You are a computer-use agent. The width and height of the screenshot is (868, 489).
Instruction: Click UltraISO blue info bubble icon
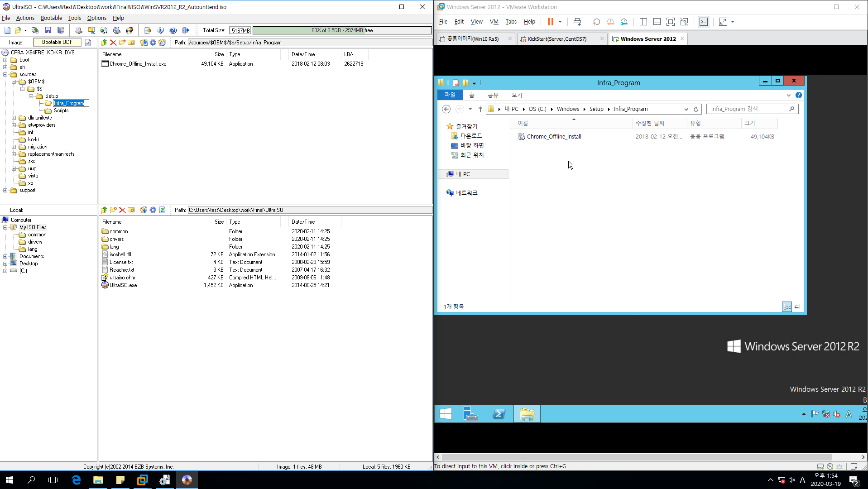click(x=160, y=30)
